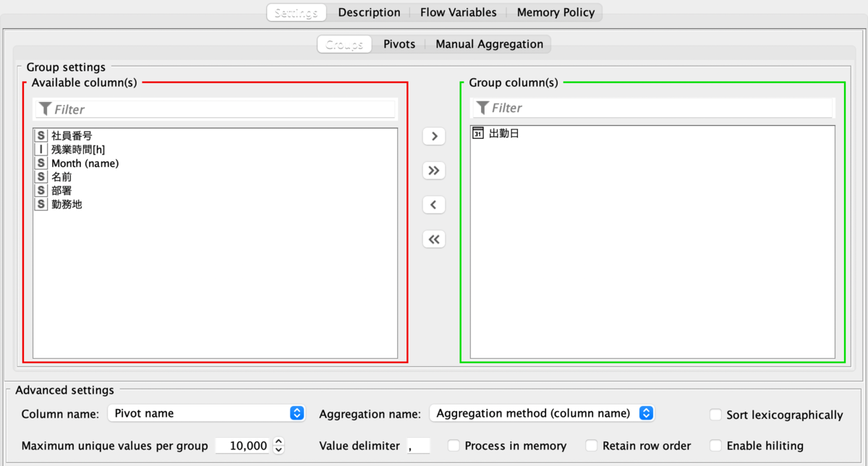
Task: Increase Maximum unique values per group
Action: [x=279, y=441]
